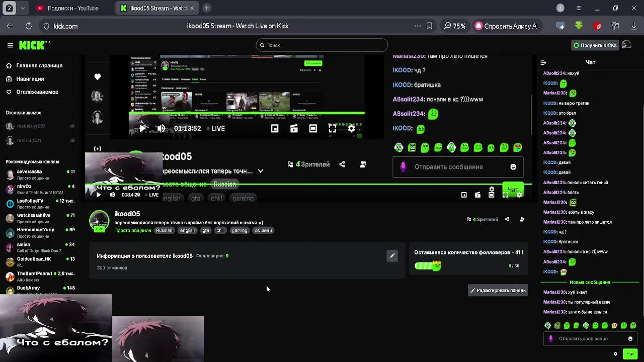Reload the current page
644x362 pixels.
29,26
